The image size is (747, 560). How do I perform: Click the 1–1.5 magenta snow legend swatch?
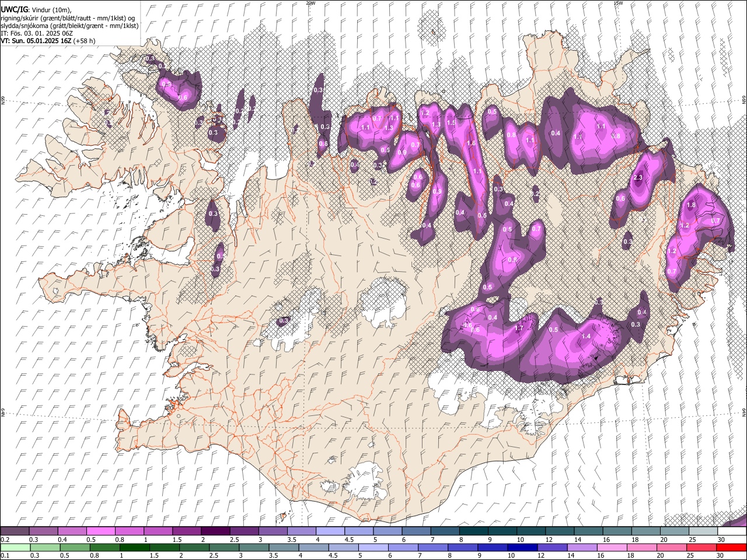click(x=158, y=531)
